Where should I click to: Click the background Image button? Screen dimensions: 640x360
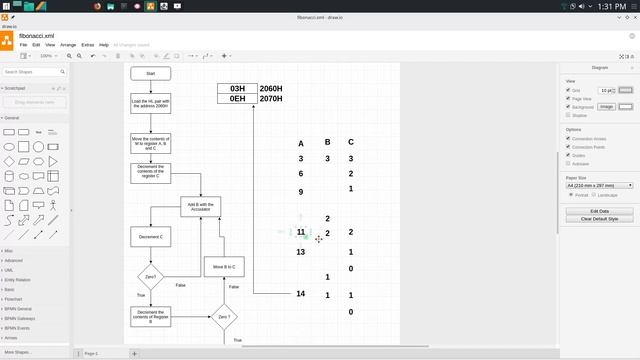(606, 107)
